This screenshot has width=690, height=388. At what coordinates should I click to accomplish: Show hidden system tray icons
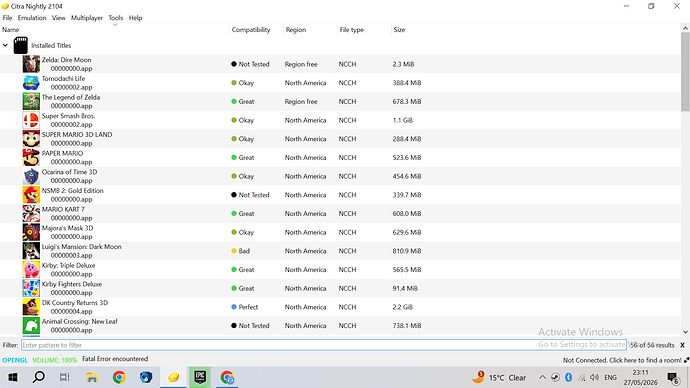pos(542,377)
